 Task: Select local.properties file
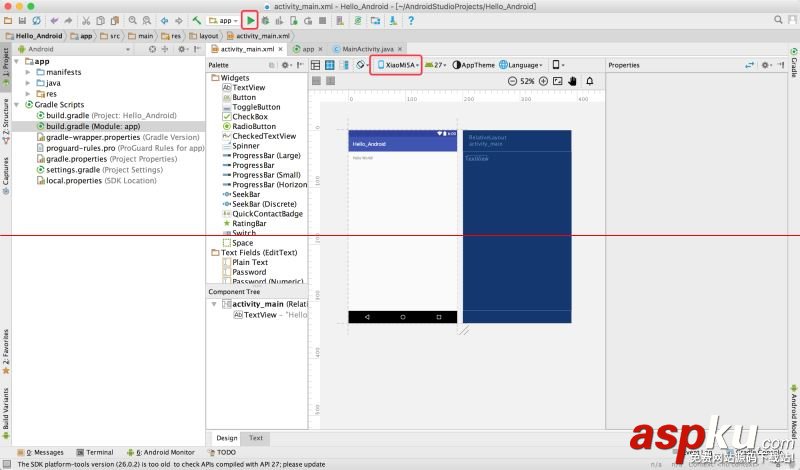96,180
